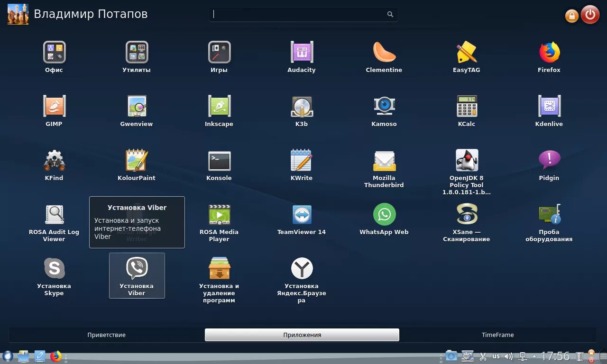Switch to the Приветствие tab
The image size is (607, 364).
[x=107, y=335]
